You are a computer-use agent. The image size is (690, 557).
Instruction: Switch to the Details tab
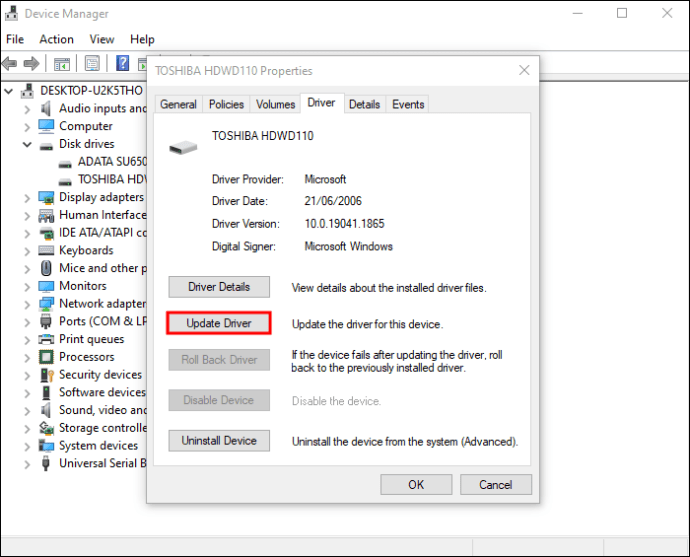pos(364,104)
